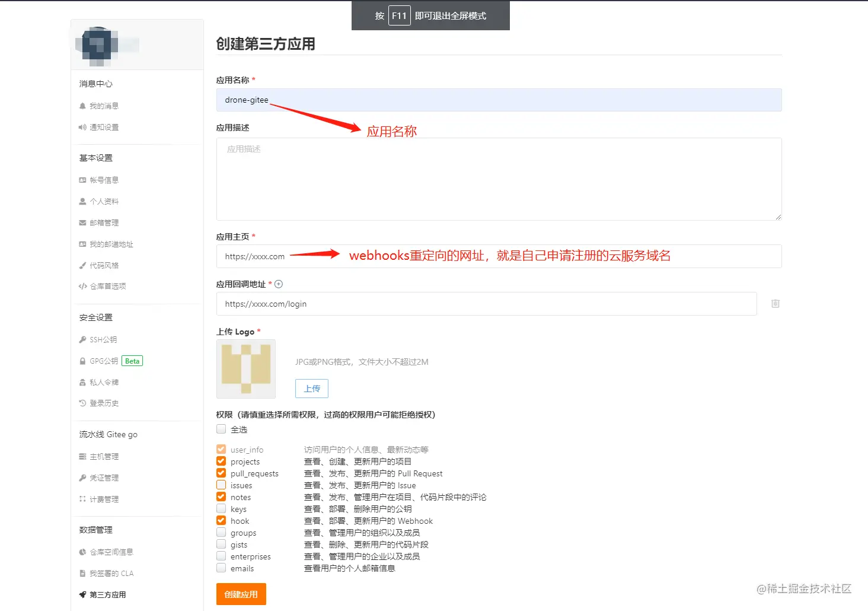Click into the 应用描述 text area
Image resolution: width=868 pixels, height=611 pixels.
tap(499, 179)
